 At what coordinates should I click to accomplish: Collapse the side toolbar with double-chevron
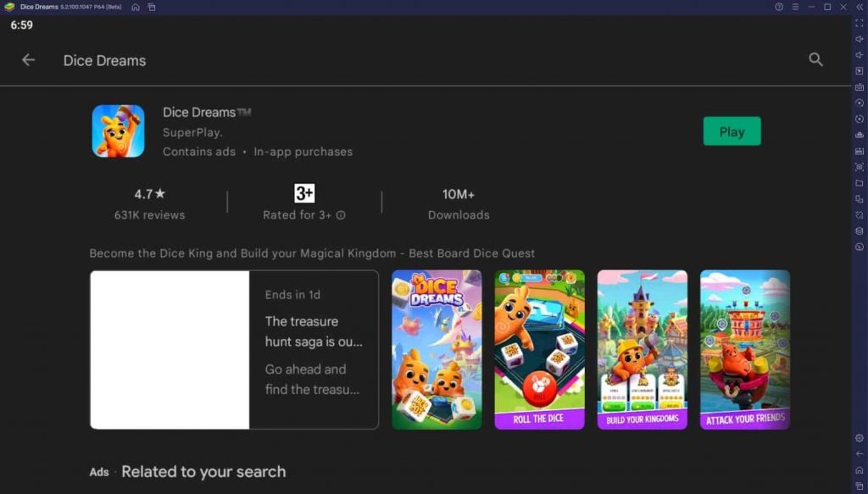point(860,7)
